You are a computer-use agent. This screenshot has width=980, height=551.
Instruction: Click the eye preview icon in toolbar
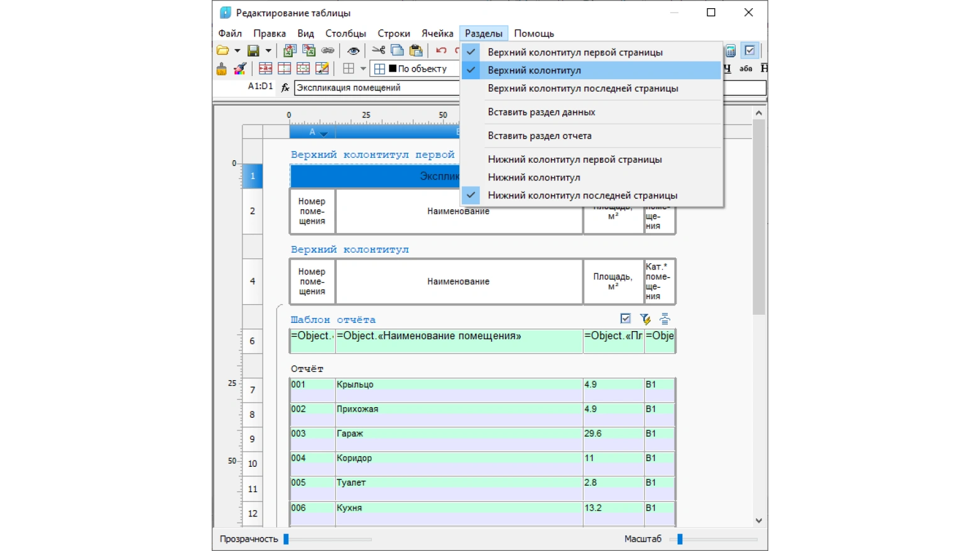click(353, 51)
